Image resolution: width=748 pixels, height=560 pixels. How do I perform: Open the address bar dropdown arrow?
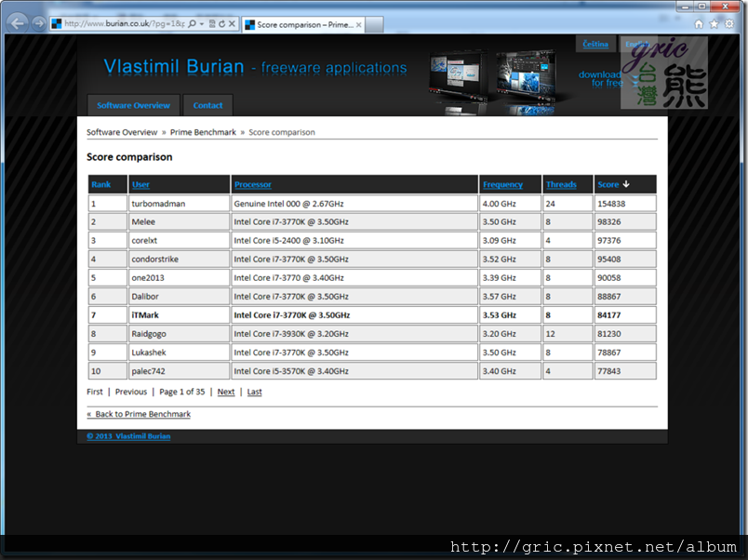click(202, 24)
